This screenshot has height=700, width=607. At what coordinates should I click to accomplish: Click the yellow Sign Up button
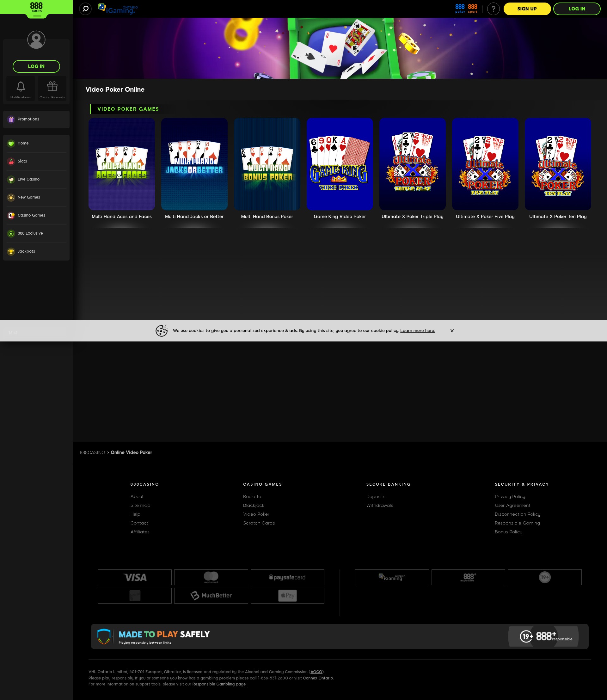tap(527, 9)
